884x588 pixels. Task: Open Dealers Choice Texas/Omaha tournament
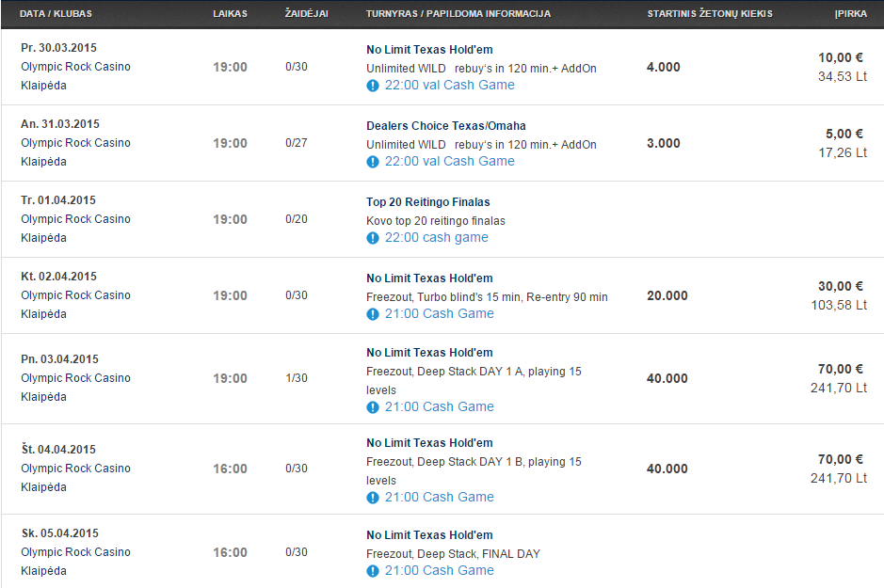point(446,126)
